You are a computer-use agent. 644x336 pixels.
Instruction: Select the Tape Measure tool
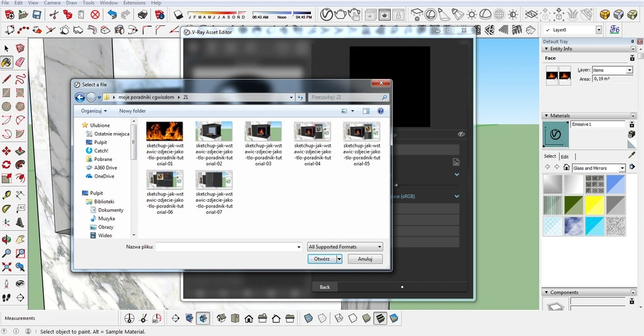tap(6, 195)
